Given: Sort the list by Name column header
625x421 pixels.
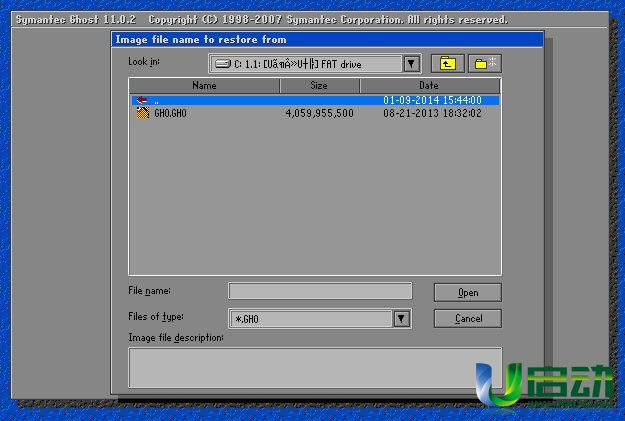Looking at the screenshot, I should click(204, 86).
